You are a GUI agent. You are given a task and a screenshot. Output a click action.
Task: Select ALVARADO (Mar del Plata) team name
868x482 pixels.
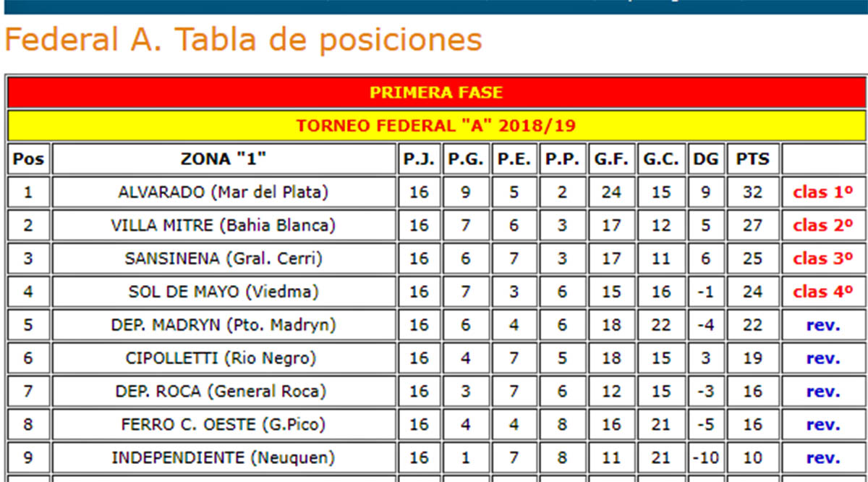(224, 193)
